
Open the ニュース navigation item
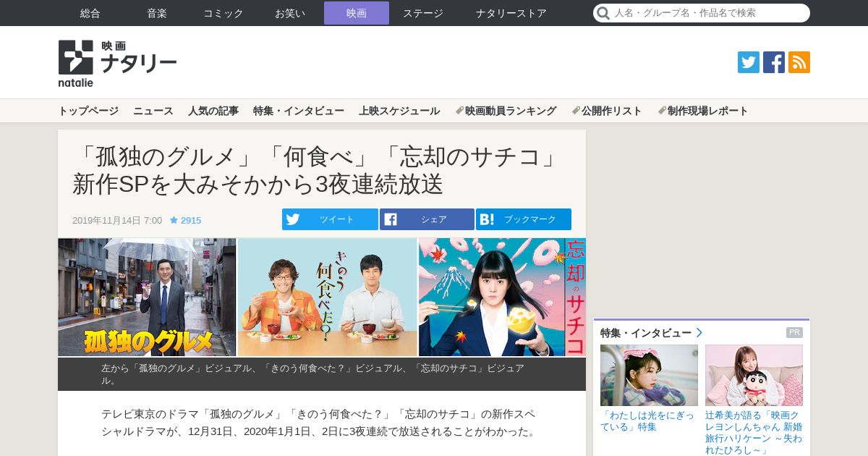coord(153,111)
